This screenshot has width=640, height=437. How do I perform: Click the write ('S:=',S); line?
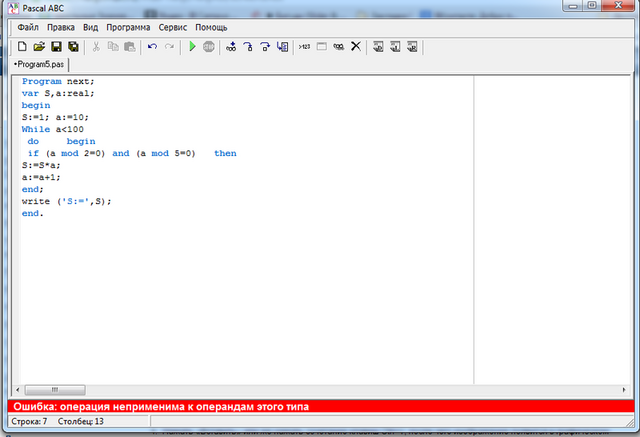click(x=67, y=201)
